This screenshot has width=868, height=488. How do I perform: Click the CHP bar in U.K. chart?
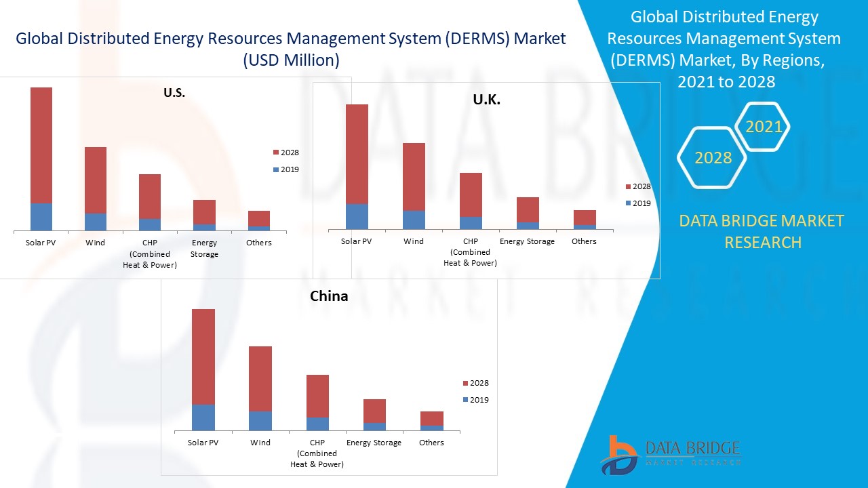[x=471, y=201]
